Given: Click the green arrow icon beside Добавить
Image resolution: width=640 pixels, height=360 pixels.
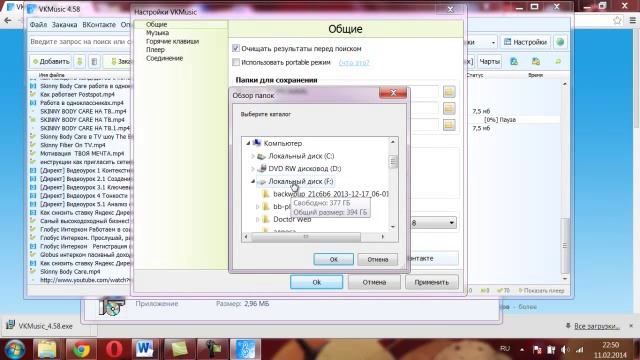Looking at the screenshot, I should coord(80,61).
